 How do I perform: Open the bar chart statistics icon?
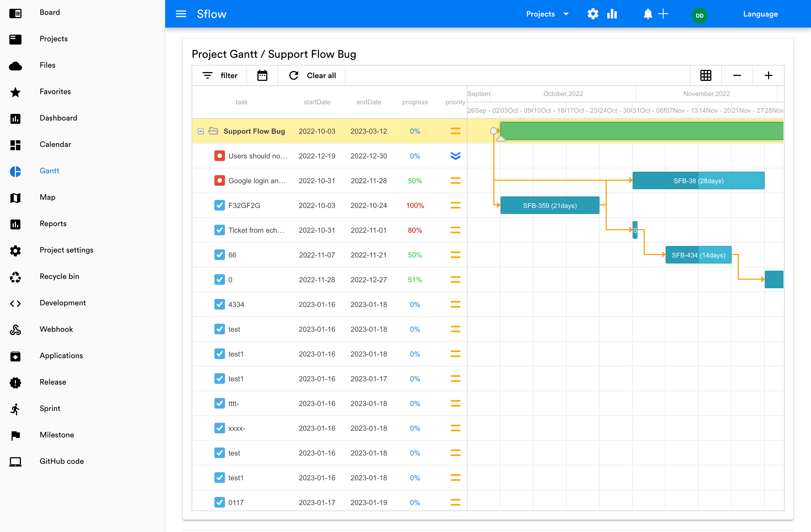click(x=612, y=14)
